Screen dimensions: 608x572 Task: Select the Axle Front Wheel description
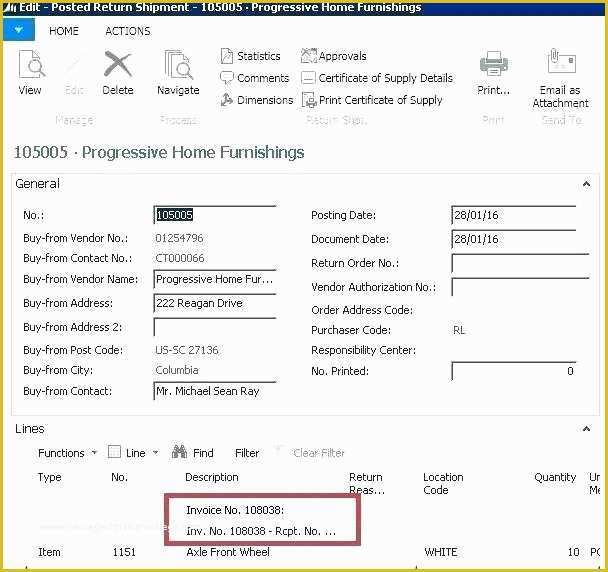[x=228, y=552]
